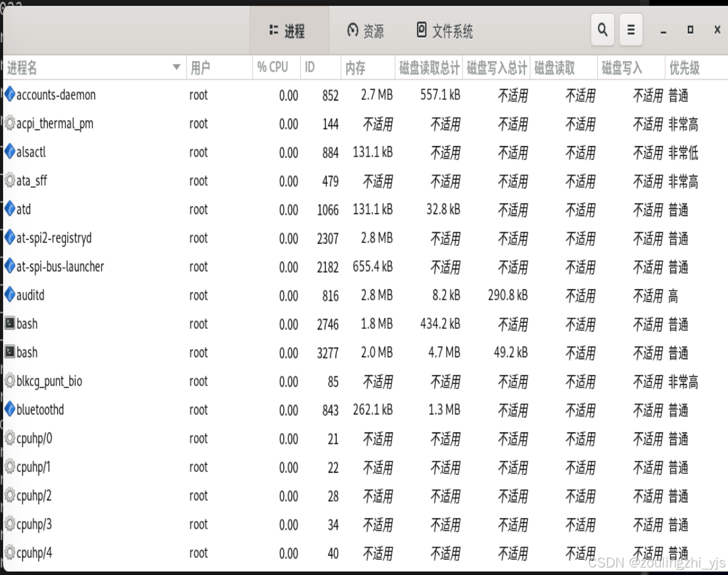Click the 优先级 column header

coord(696,68)
